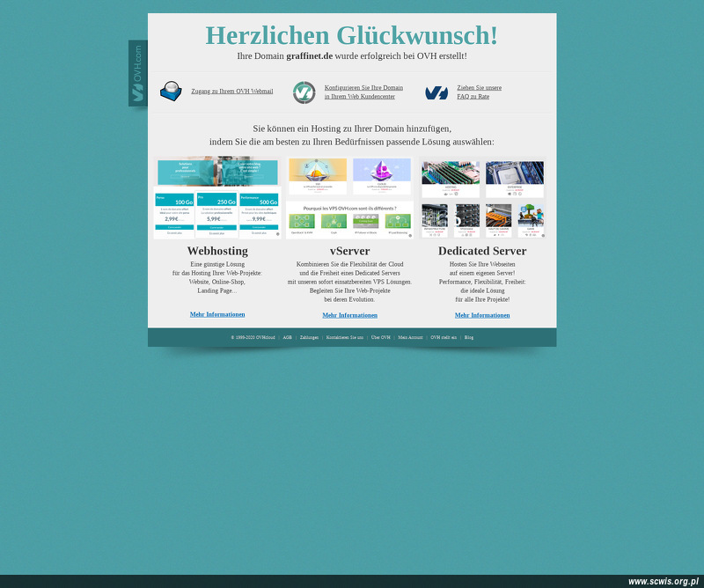Open the AGB footer link
Viewport: 704px width, 588px height.
point(288,337)
